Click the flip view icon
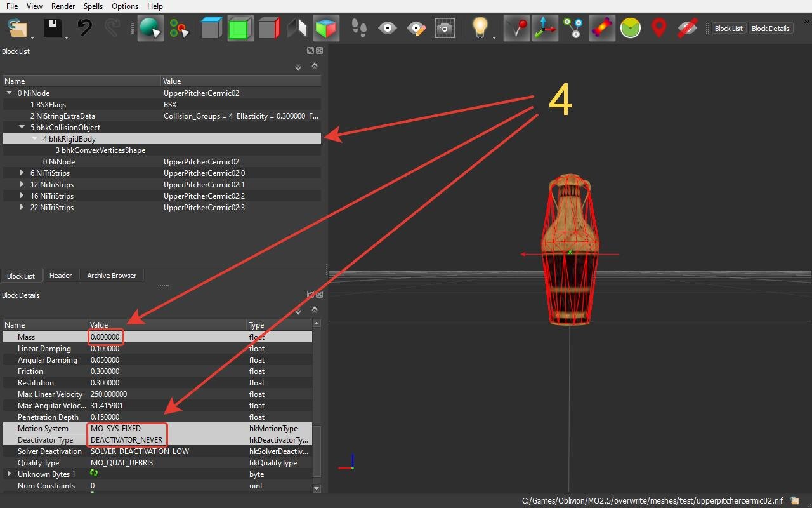This screenshot has height=508, width=812. click(298, 29)
